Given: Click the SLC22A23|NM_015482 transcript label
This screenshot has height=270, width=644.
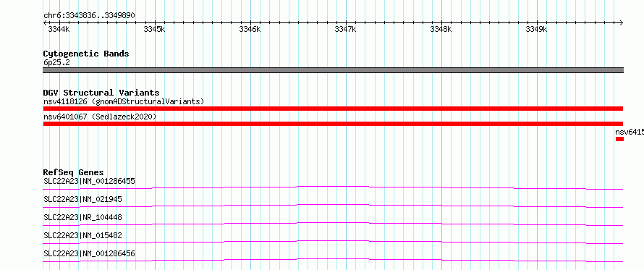Looking at the screenshot, I should pos(82,236).
